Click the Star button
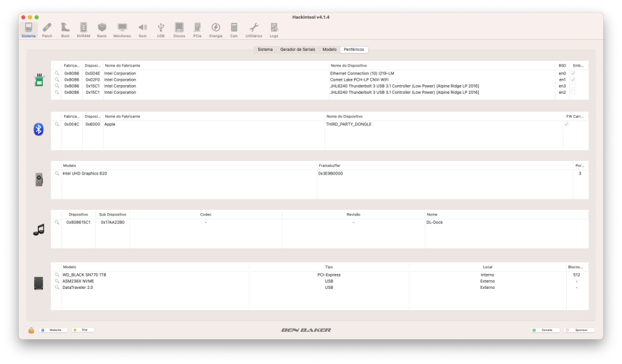The image size is (622, 364). tap(83, 330)
